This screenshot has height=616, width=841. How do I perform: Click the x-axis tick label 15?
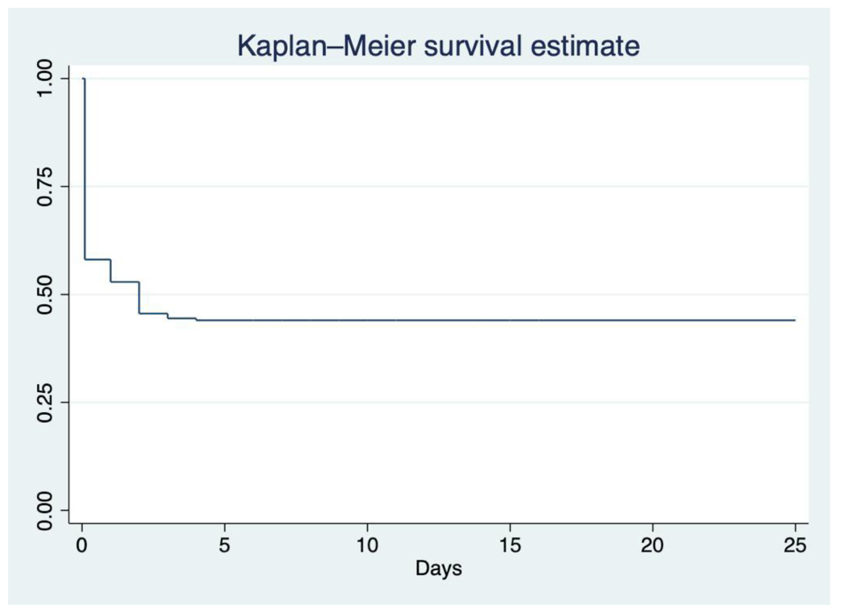point(510,545)
